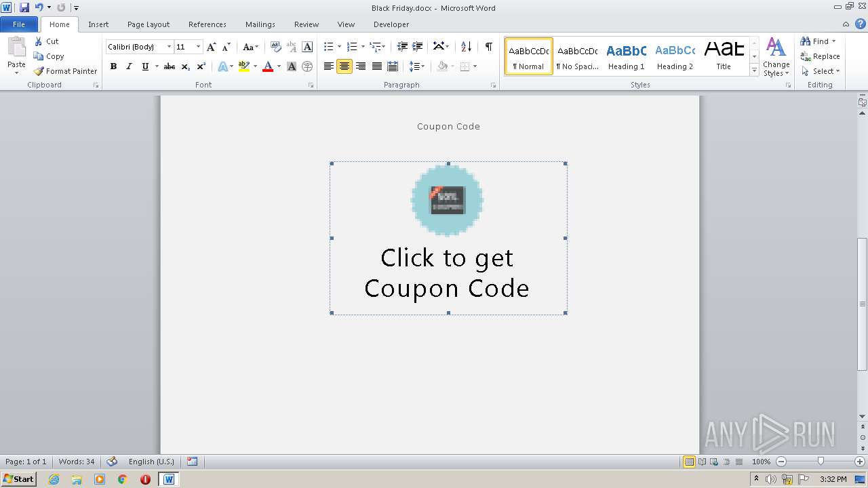Switch to the Mailings tab
Screen dimensions: 868x488
(x=260, y=24)
